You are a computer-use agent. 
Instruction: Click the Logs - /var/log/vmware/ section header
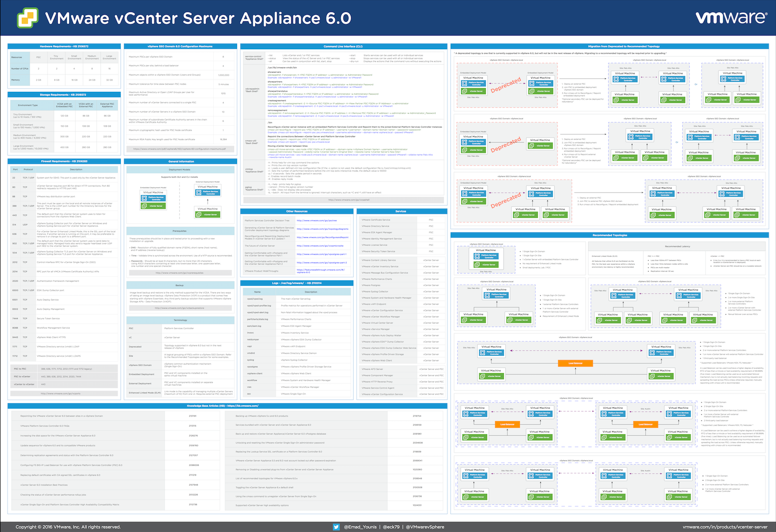[297, 283]
